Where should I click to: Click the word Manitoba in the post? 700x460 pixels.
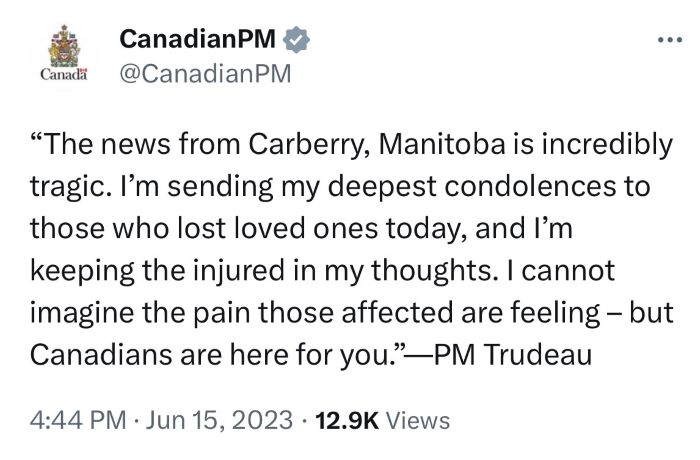coord(442,144)
